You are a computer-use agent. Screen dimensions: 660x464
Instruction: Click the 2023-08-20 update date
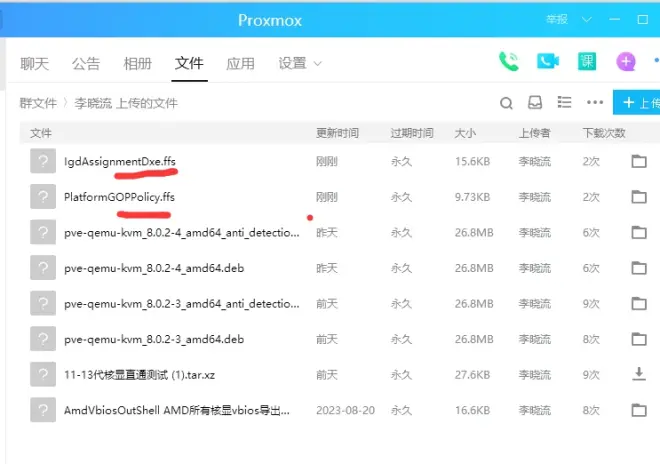(346, 410)
